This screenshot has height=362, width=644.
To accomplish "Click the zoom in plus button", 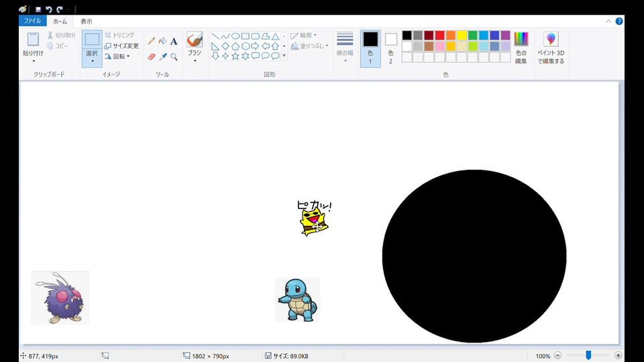I will 618,355.
